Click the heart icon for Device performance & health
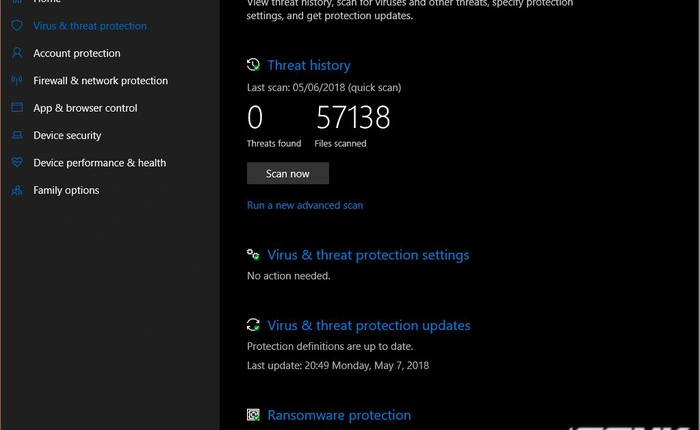 17,162
